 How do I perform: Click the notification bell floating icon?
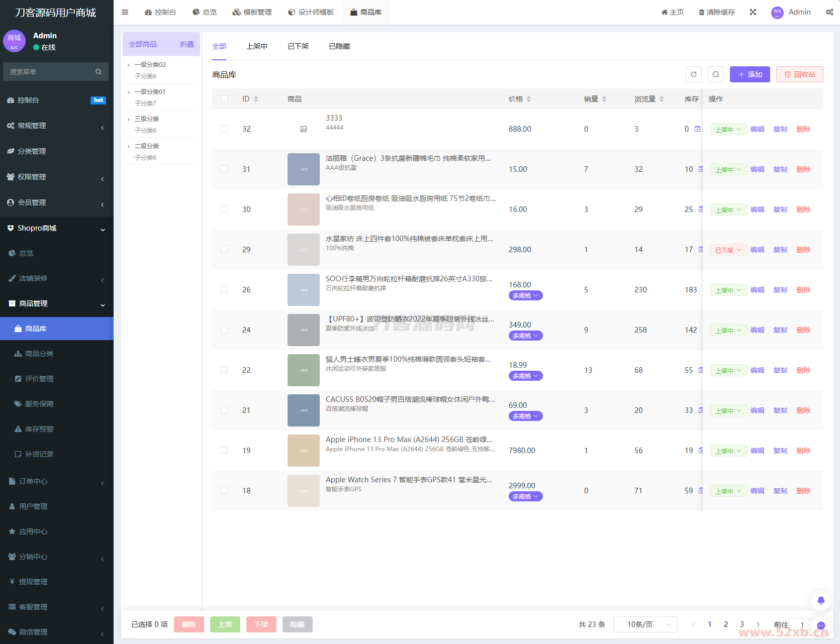[821, 600]
